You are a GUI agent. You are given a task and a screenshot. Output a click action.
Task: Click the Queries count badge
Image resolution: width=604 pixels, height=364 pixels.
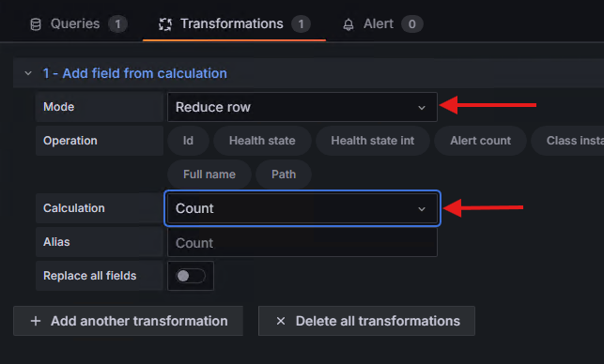point(117,24)
